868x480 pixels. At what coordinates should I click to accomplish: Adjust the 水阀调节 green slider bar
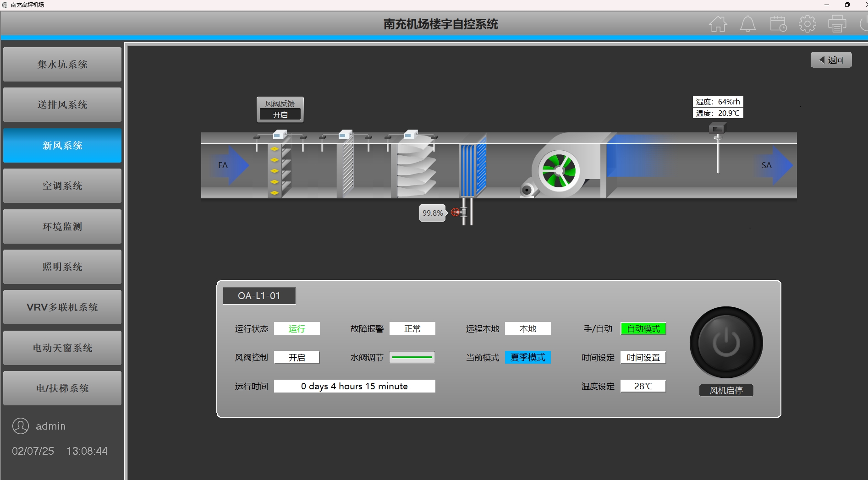[x=412, y=358]
